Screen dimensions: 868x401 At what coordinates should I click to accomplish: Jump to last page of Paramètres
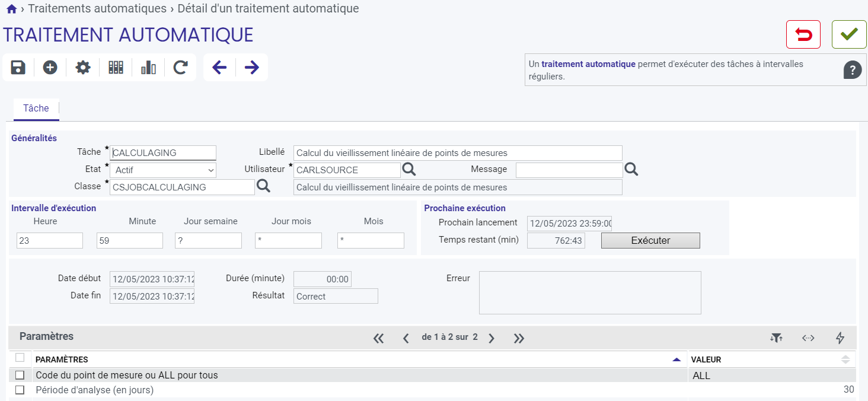(519, 338)
